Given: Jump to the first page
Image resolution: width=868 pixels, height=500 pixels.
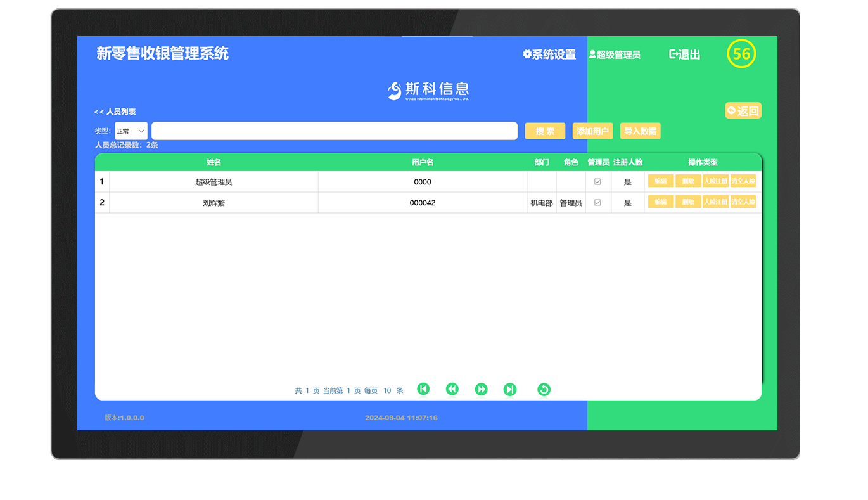Looking at the screenshot, I should pyautogui.click(x=423, y=389).
